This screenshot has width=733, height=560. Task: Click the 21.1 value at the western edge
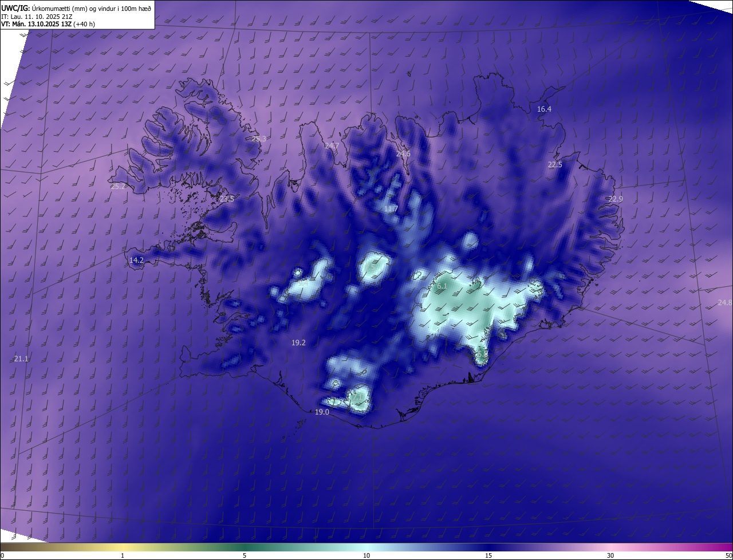coord(21,358)
